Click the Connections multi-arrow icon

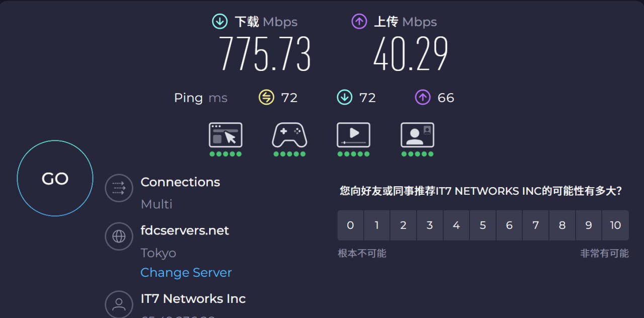click(x=119, y=188)
